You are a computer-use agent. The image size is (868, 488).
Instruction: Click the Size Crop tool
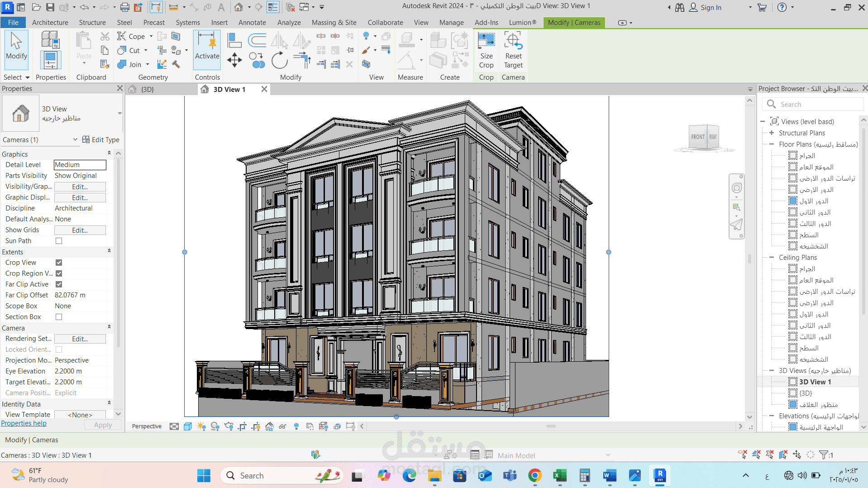click(486, 50)
